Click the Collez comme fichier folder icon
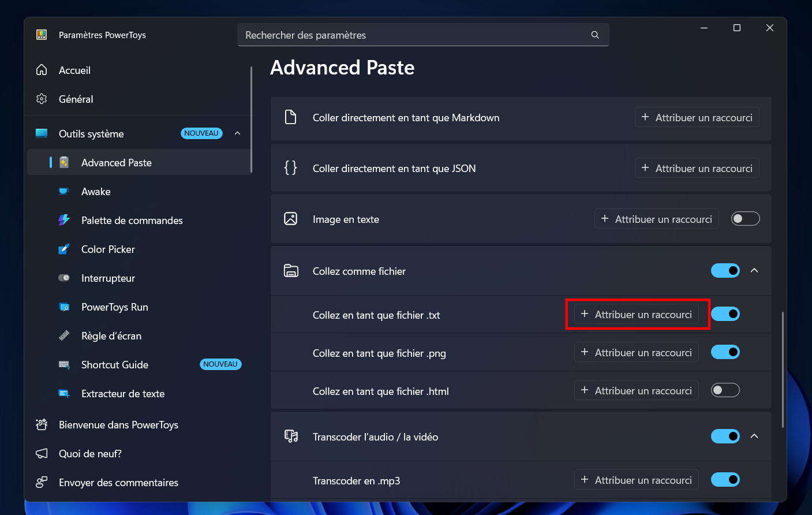The width and height of the screenshot is (812, 515). point(291,271)
